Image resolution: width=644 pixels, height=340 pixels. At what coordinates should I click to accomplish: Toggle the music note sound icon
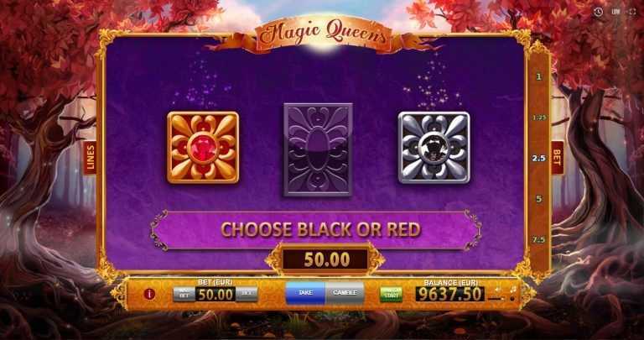[512, 294]
